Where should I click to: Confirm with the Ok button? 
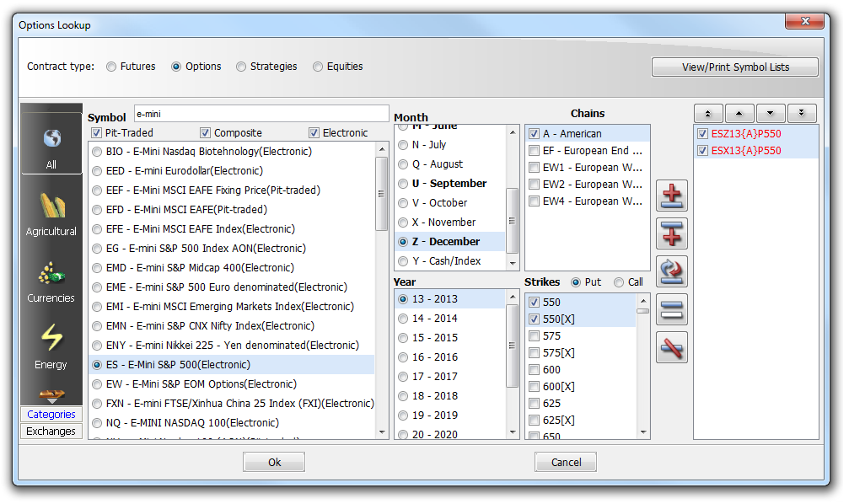274,463
